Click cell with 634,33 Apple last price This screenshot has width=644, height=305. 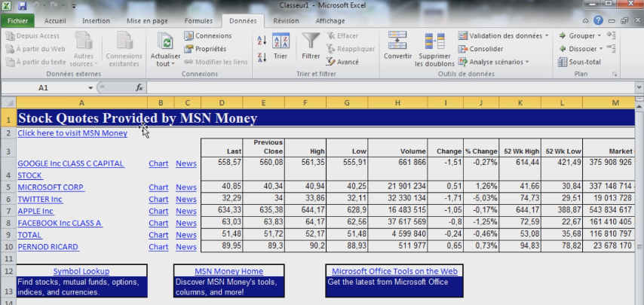222,211
